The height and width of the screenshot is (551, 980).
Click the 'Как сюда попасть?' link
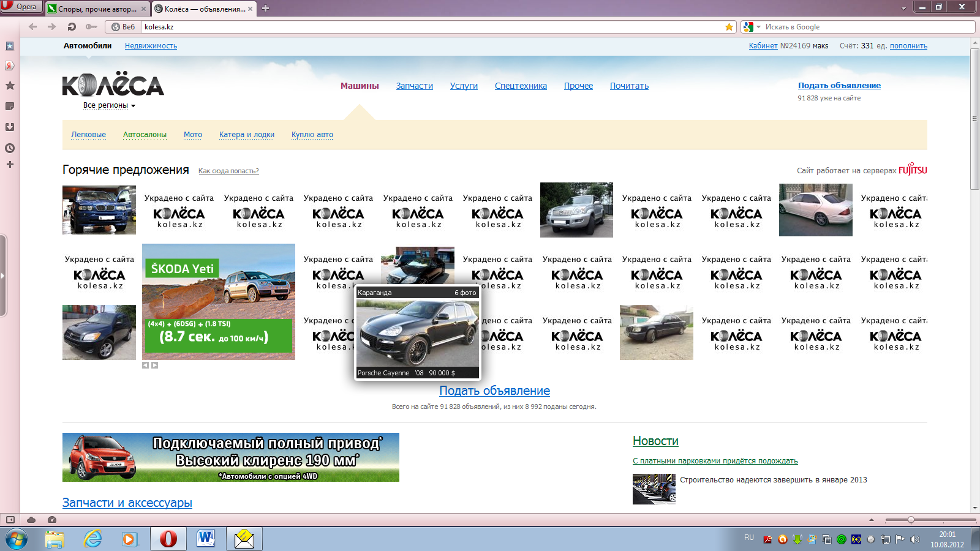coord(228,171)
